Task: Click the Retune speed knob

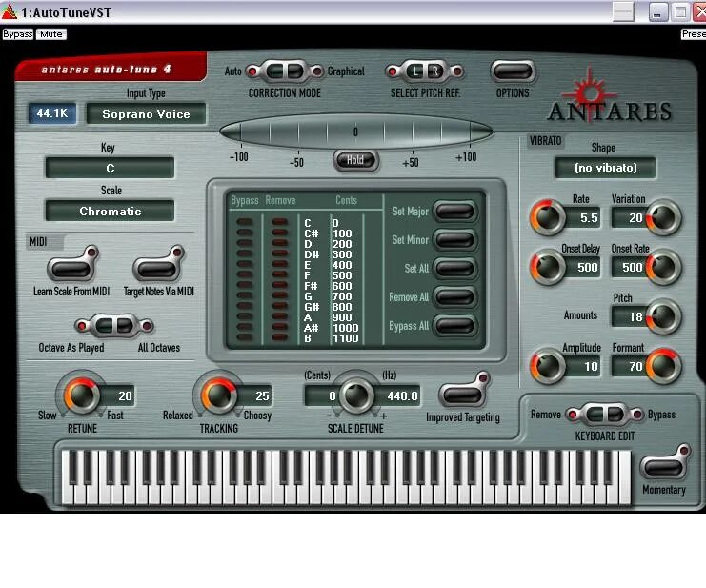Action: [82, 395]
